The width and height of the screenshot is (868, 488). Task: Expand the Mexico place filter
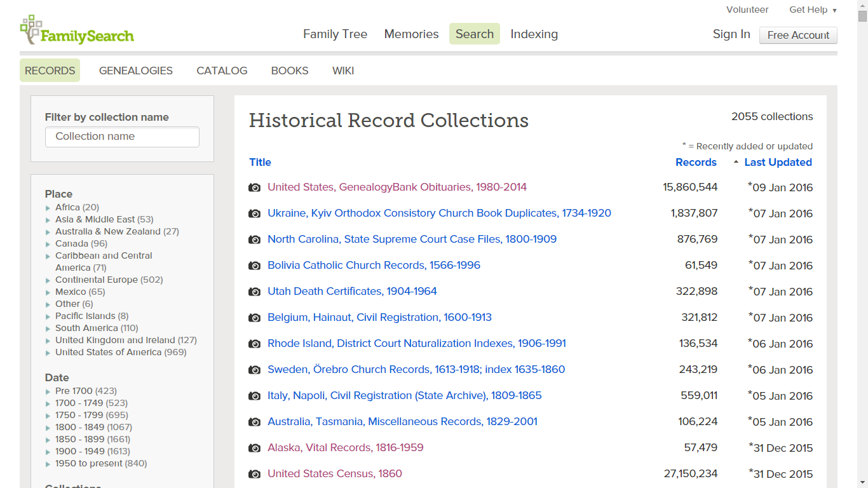(48, 292)
